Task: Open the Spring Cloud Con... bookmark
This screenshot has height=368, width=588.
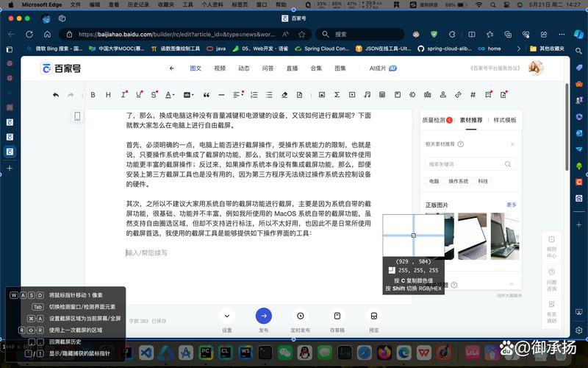Action: coord(322,49)
